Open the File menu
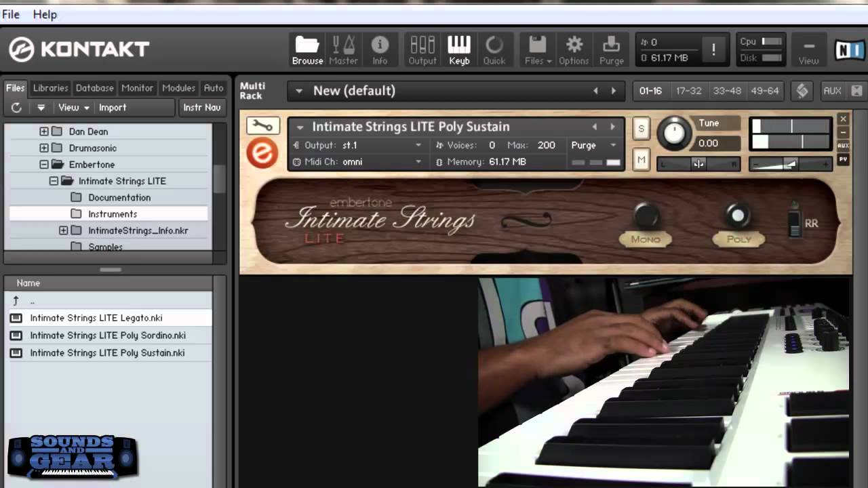 [11, 14]
